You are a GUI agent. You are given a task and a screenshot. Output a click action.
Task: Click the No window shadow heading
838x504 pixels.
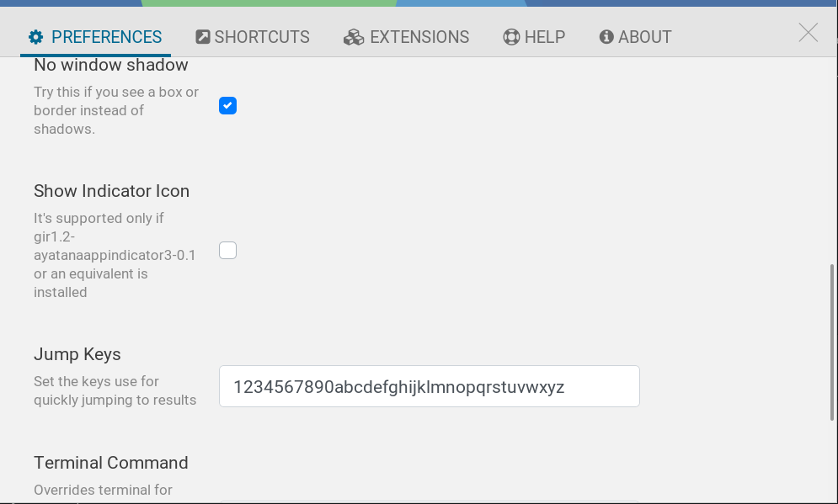[109, 65]
